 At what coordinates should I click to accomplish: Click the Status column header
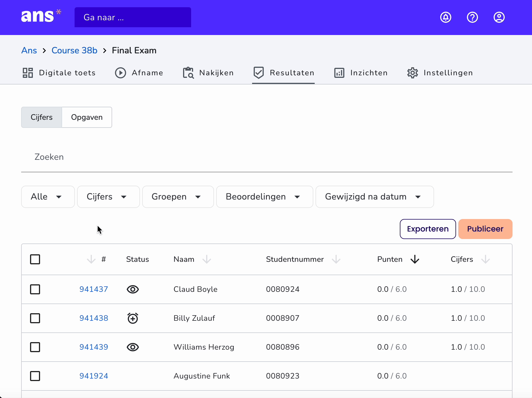pyautogui.click(x=138, y=259)
